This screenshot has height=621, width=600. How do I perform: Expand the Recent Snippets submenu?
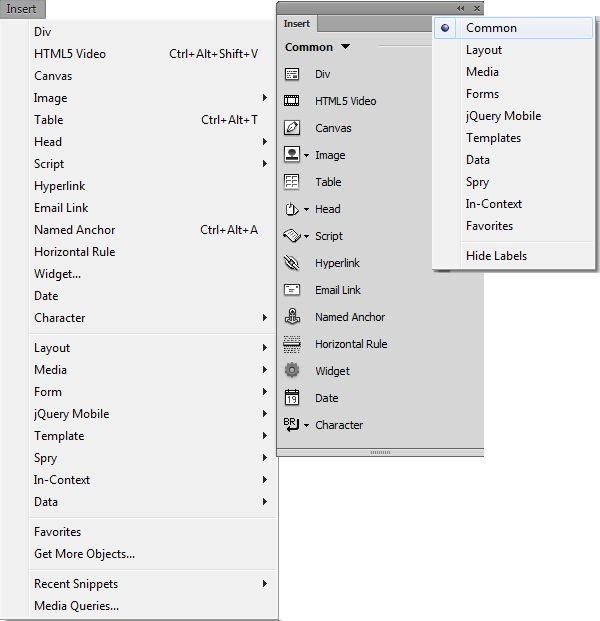tap(265, 584)
